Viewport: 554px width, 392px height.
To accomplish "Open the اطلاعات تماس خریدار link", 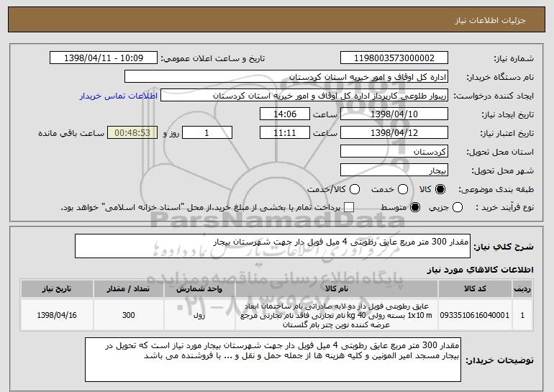I will click(119, 96).
